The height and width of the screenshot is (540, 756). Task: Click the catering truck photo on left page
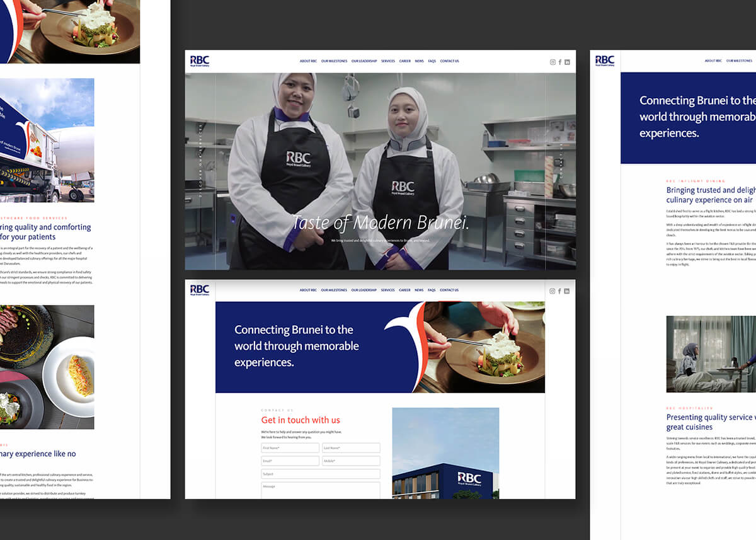[47, 140]
